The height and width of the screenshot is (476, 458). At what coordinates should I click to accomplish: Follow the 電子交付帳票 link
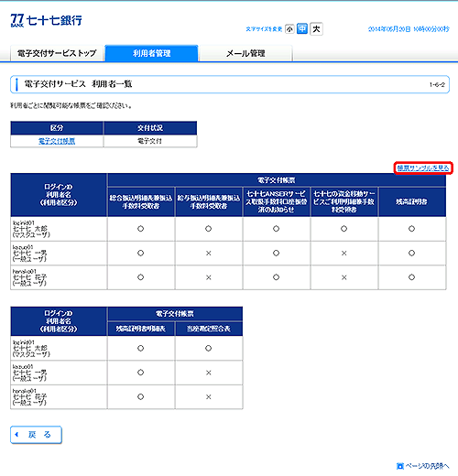coord(57,141)
